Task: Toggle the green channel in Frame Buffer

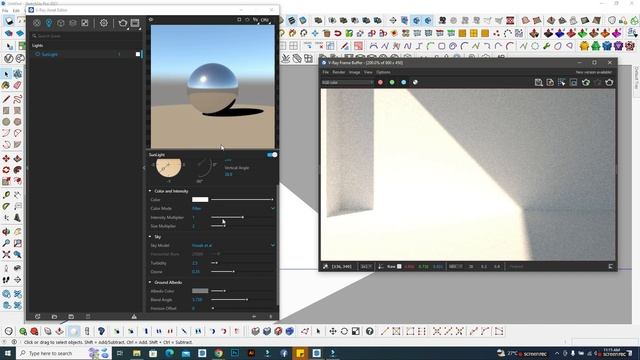Action: tap(392, 82)
